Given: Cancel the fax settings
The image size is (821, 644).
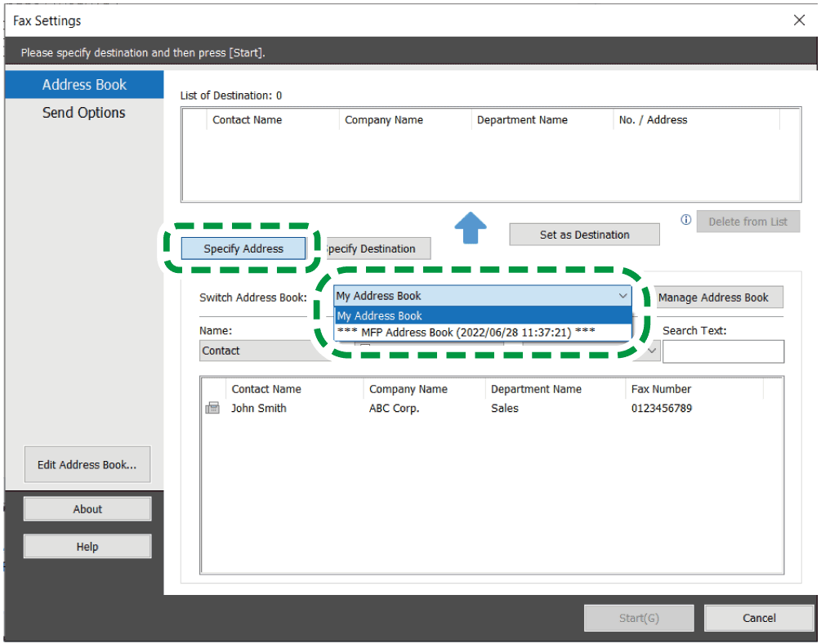Looking at the screenshot, I should pyautogui.click(x=759, y=618).
